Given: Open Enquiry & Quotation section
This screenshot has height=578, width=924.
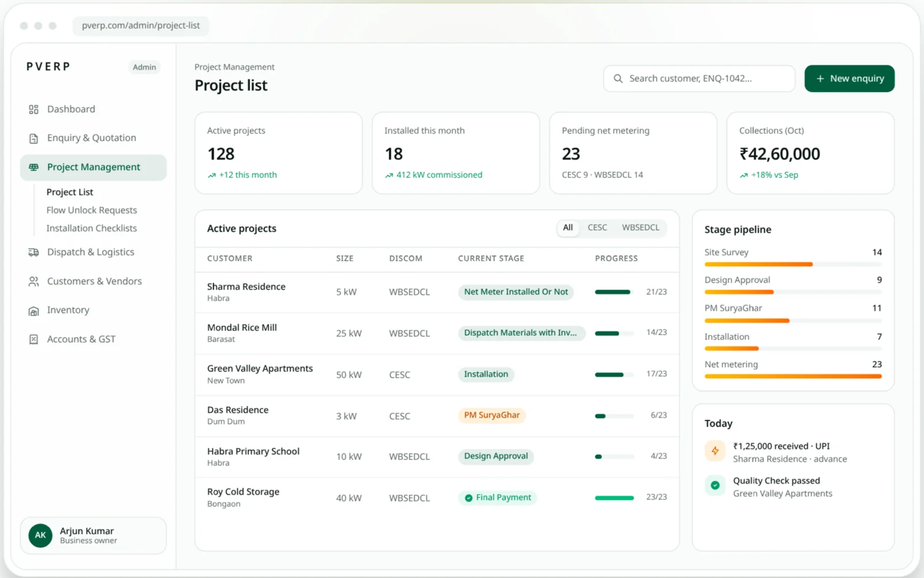Looking at the screenshot, I should [x=94, y=138].
